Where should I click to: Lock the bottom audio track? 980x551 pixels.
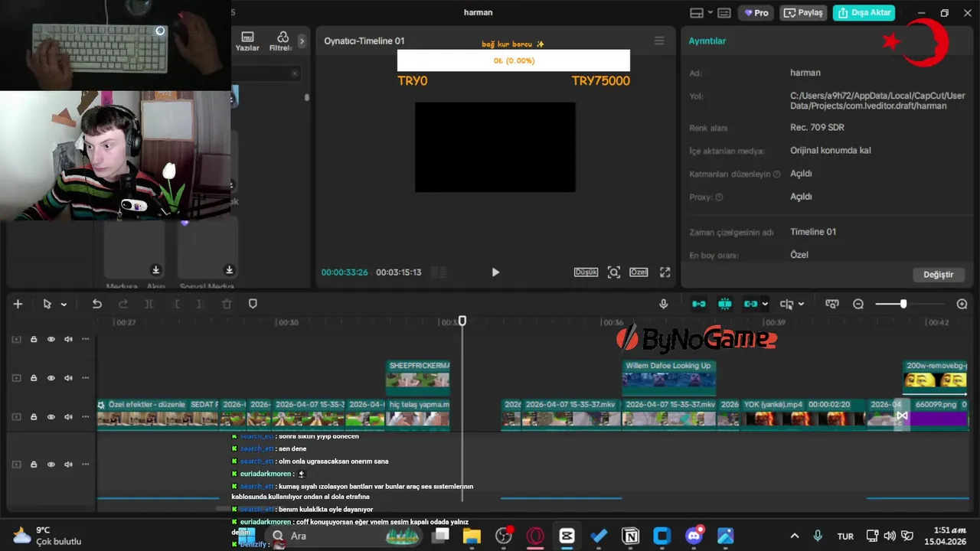[x=34, y=465]
